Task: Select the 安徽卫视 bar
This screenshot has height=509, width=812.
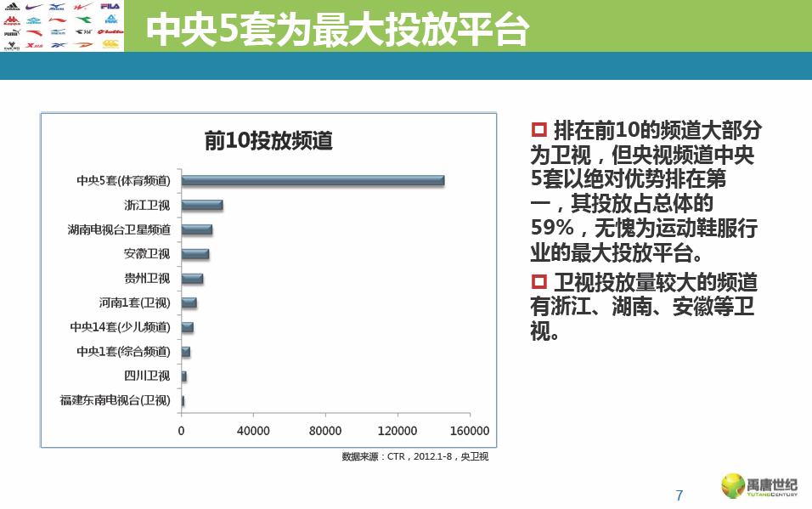Action: click(x=195, y=254)
